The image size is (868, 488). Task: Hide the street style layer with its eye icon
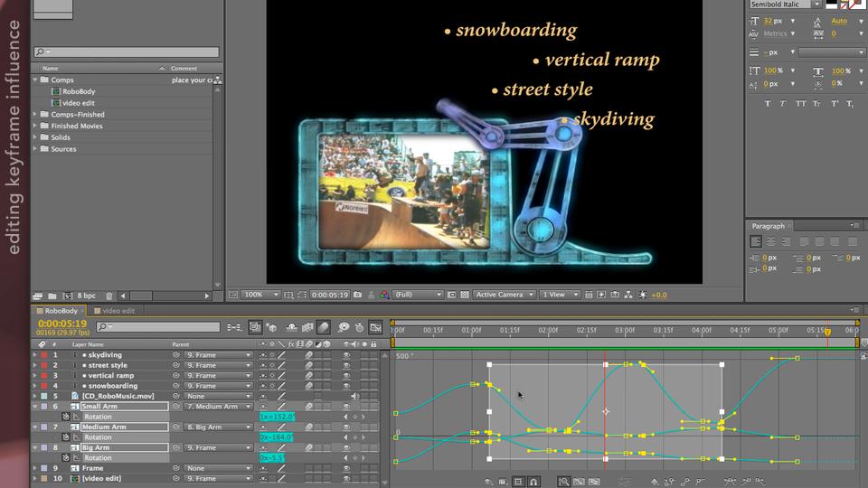click(346, 366)
